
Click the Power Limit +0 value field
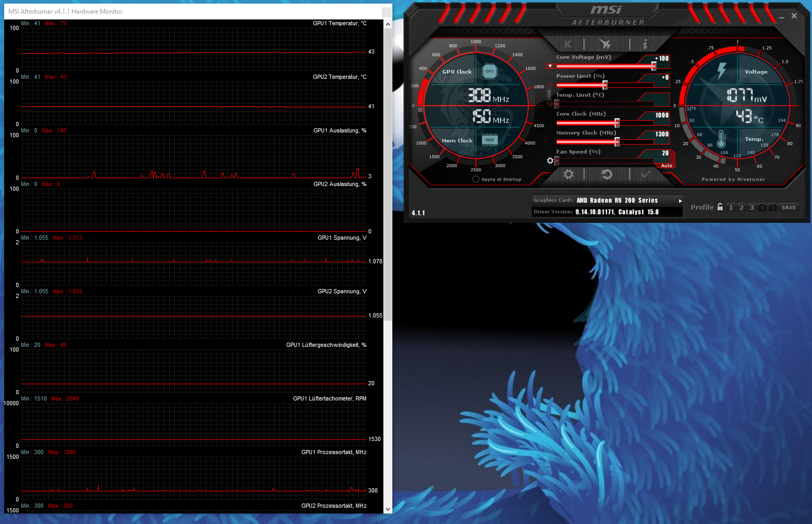[x=664, y=77]
